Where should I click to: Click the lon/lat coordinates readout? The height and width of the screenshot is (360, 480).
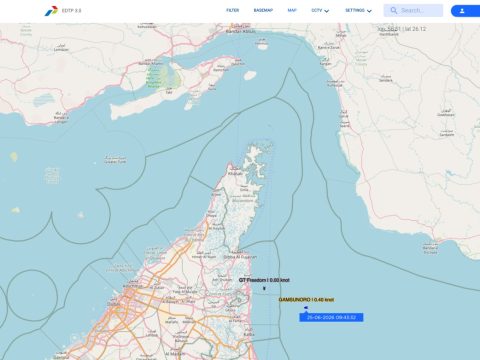pyautogui.click(x=402, y=29)
